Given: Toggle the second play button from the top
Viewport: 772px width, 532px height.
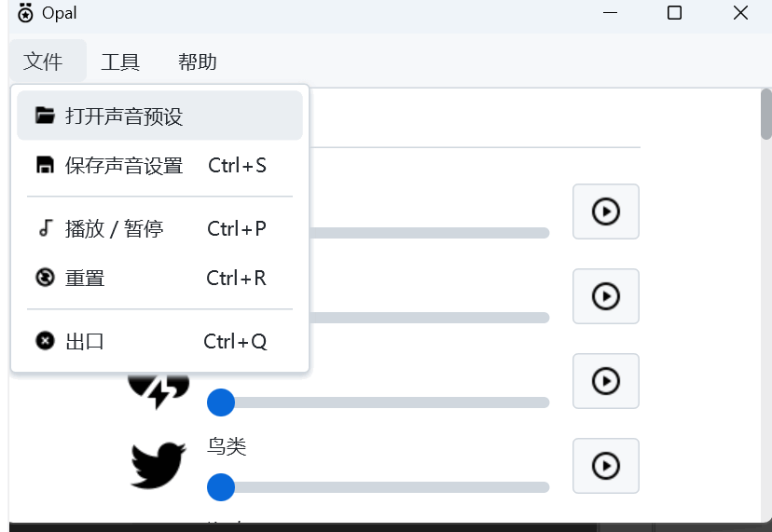Looking at the screenshot, I should 606,296.
